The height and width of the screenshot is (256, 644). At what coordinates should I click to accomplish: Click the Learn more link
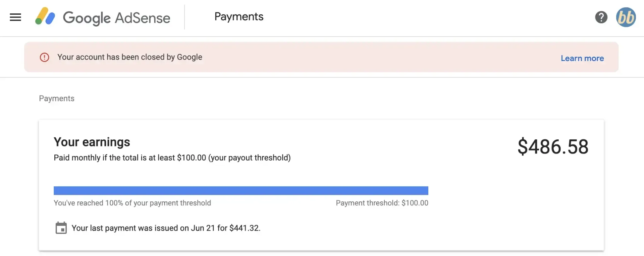click(582, 58)
